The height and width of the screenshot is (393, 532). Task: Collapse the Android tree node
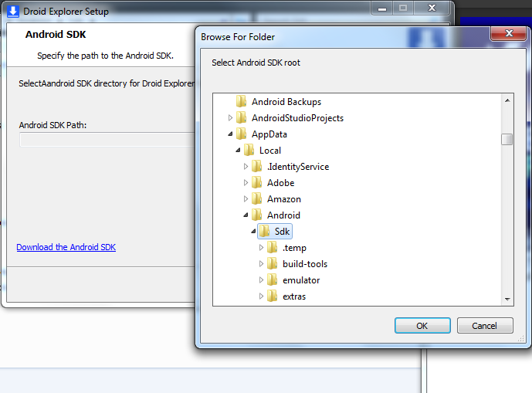click(x=246, y=215)
